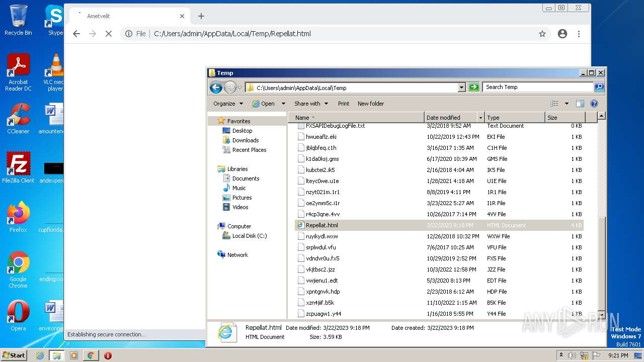Click Open toolbar button
This screenshot has height=362, width=644.
coord(263,104)
